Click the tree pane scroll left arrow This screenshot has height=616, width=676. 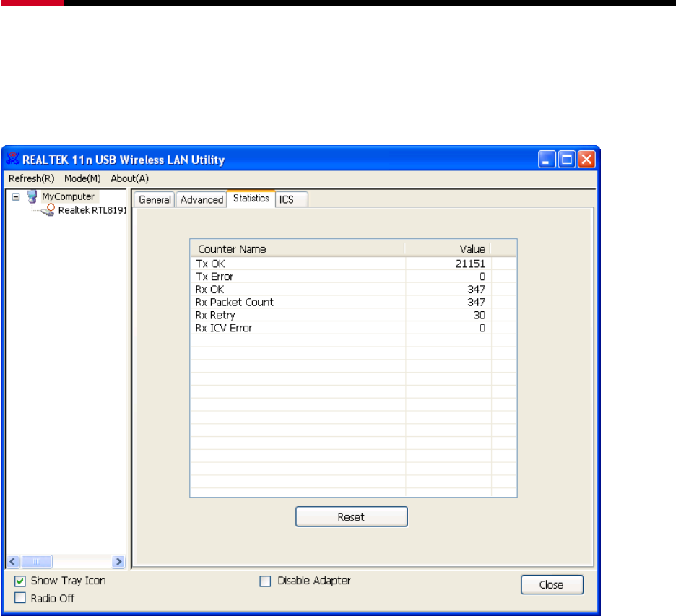pyautogui.click(x=12, y=561)
